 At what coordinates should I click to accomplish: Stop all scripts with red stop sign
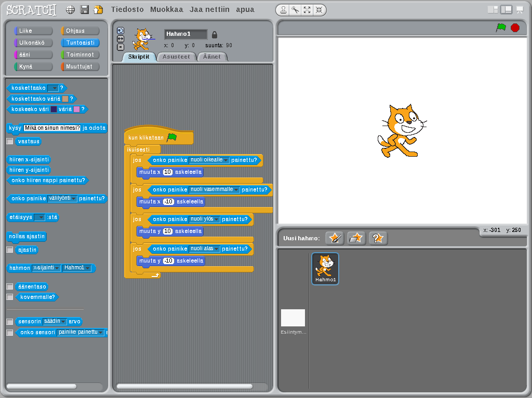515,28
